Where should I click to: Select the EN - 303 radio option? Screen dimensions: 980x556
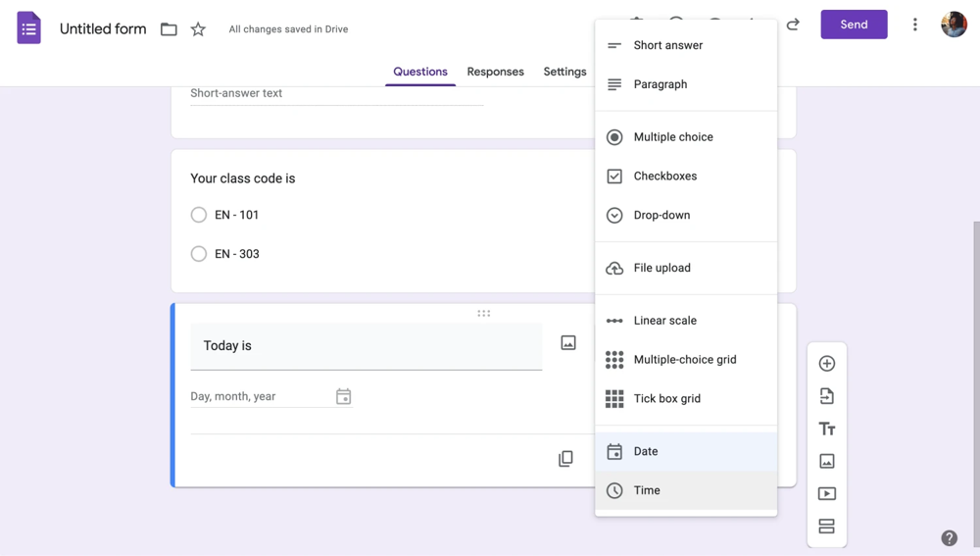point(199,254)
